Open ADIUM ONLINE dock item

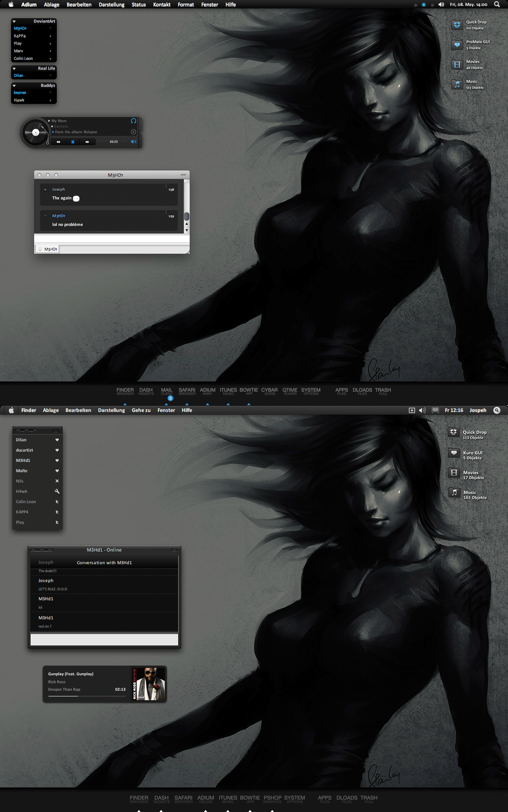click(206, 799)
